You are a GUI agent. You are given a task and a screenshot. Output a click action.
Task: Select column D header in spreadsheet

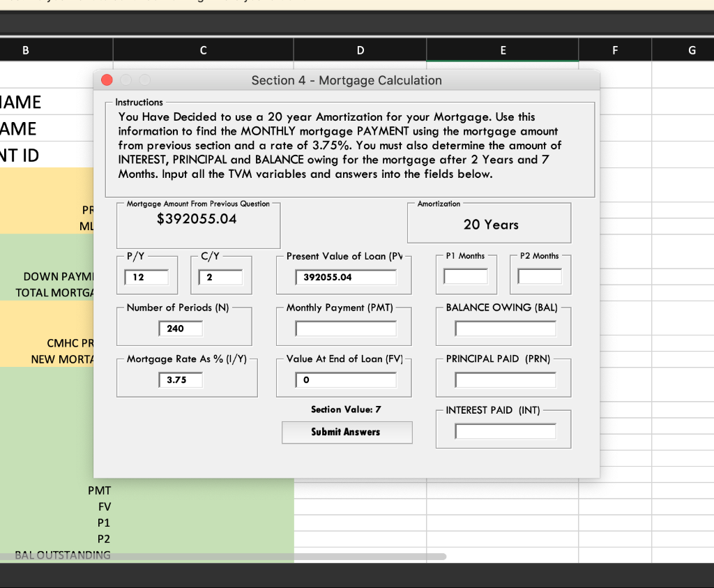pyautogui.click(x=360, y=50)
